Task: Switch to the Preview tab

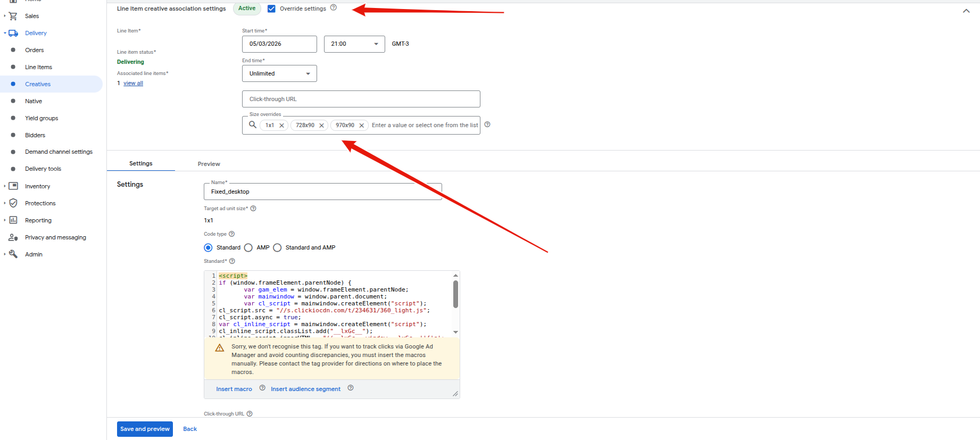Action: [209, 164]
